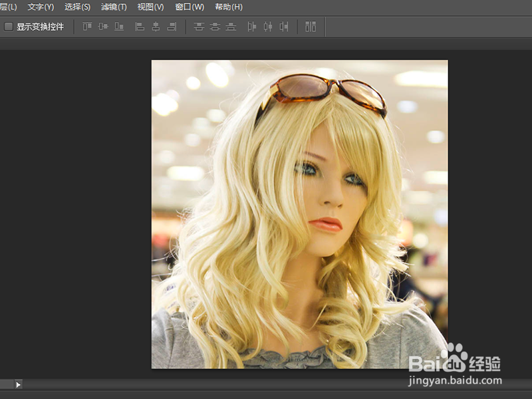This screenshot has width=532, height=399.
Task: Open the 视图(V) menu
Action: (150, 7)
